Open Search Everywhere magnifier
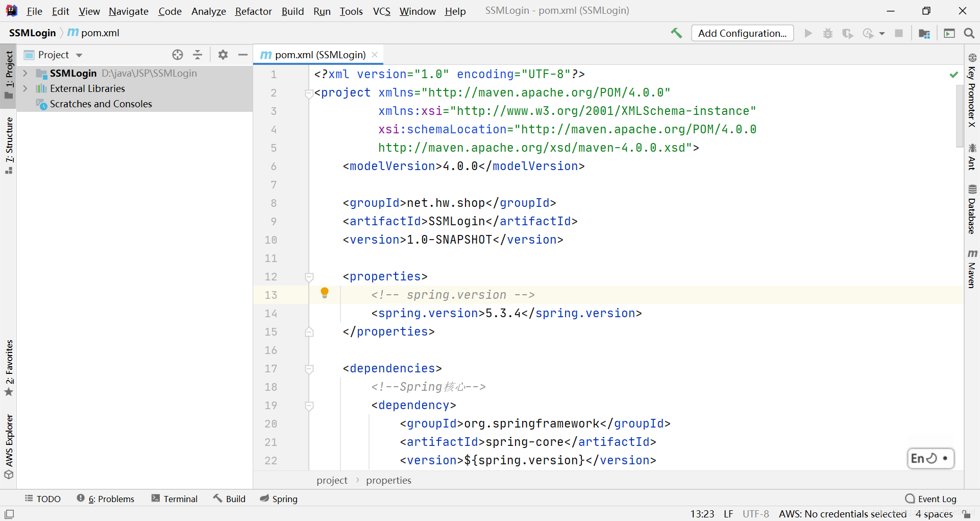The width and height of the screenshot is (980, 521). pos(969,33)
